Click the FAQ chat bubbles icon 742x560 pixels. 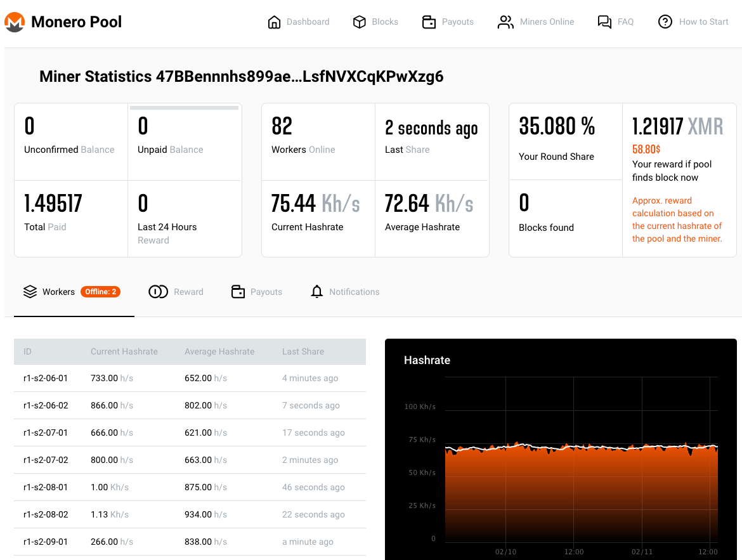pyautogui.click(x=604, y=22)
